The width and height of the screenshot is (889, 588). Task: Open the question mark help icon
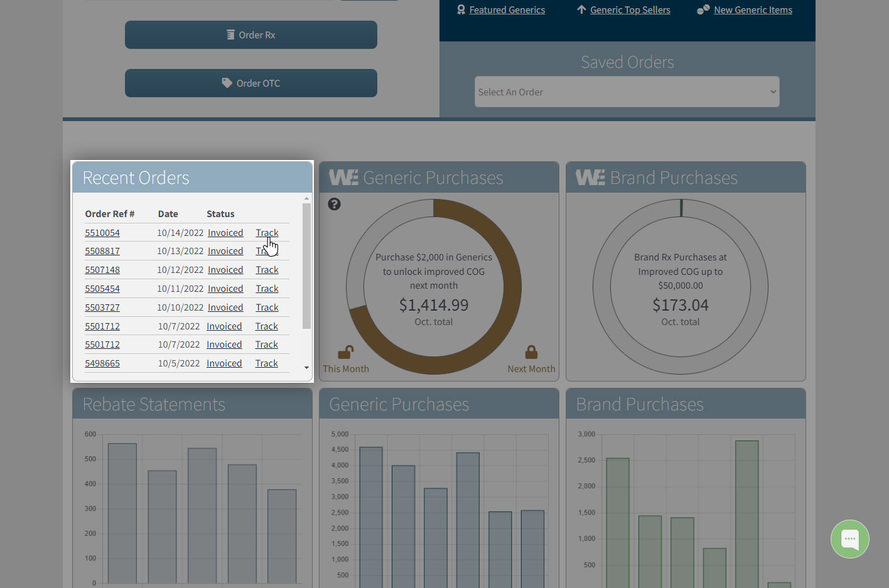tap(334, 204)
